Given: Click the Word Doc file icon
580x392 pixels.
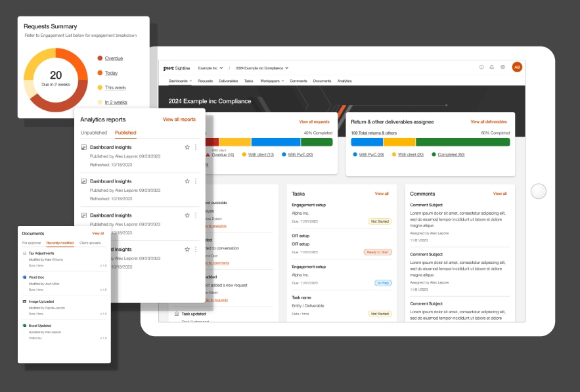Looking at the screenshot, I should (x=24, y=277).
